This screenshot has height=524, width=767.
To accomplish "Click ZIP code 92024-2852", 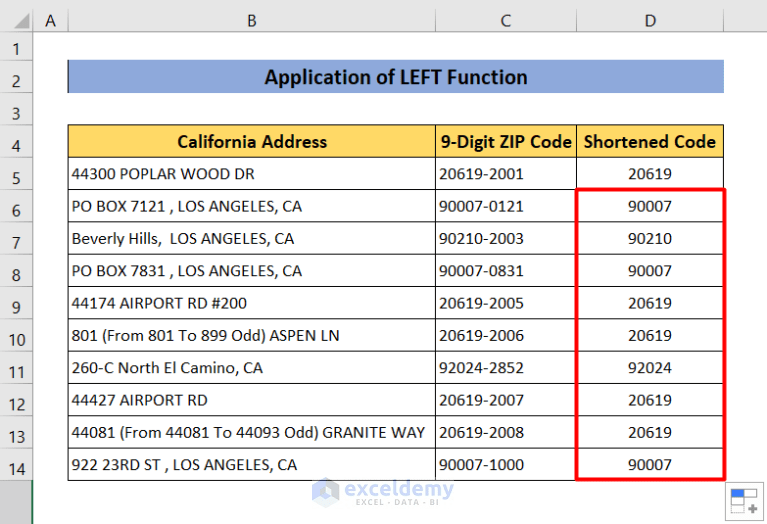I will click(x=506, y=367).
